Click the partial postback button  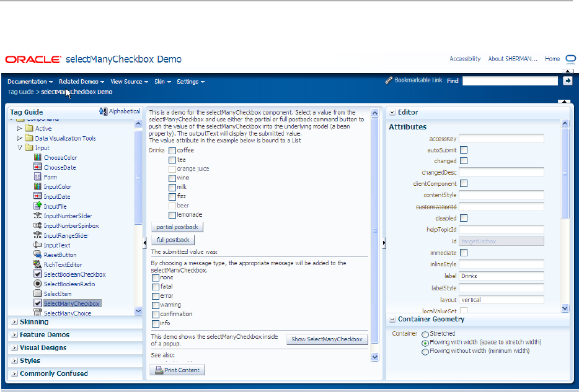[177, 227]
